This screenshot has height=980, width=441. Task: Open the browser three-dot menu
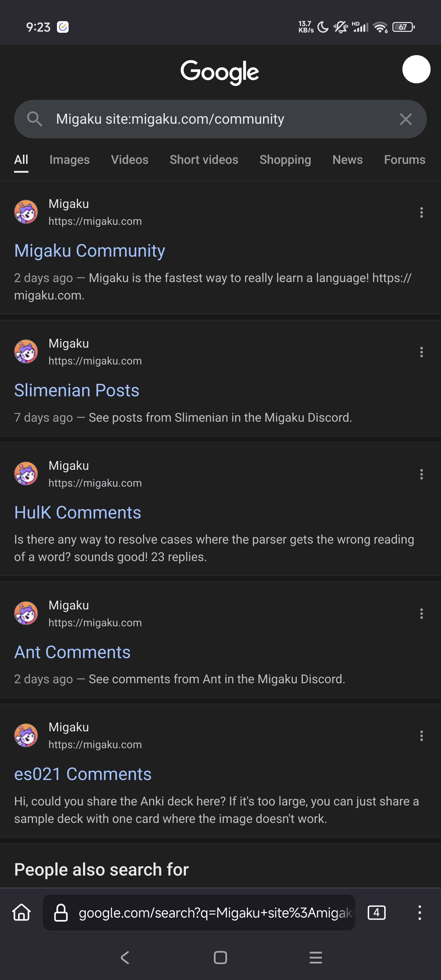pos(419,912)
